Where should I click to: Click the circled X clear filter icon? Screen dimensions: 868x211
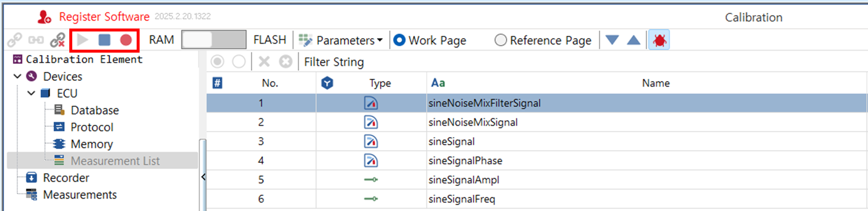tap(286, 61)
